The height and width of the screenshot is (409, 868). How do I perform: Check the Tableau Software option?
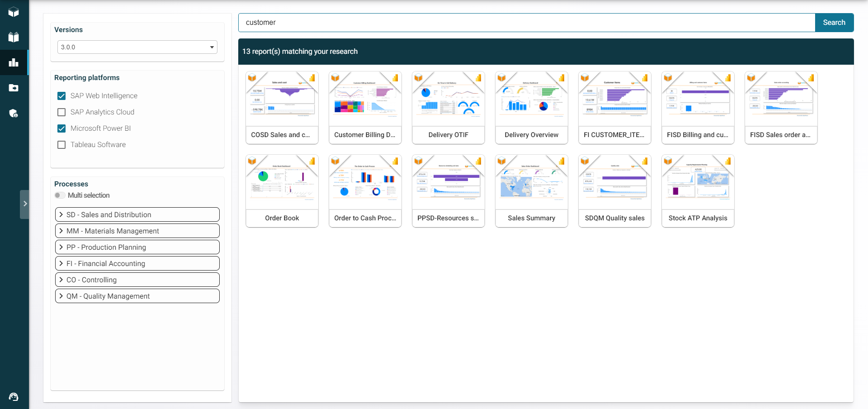(61, 145)
